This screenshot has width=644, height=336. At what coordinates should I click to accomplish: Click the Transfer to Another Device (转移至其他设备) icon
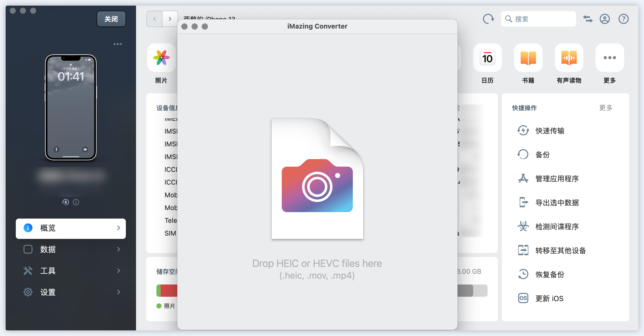[x=523, y=250]
